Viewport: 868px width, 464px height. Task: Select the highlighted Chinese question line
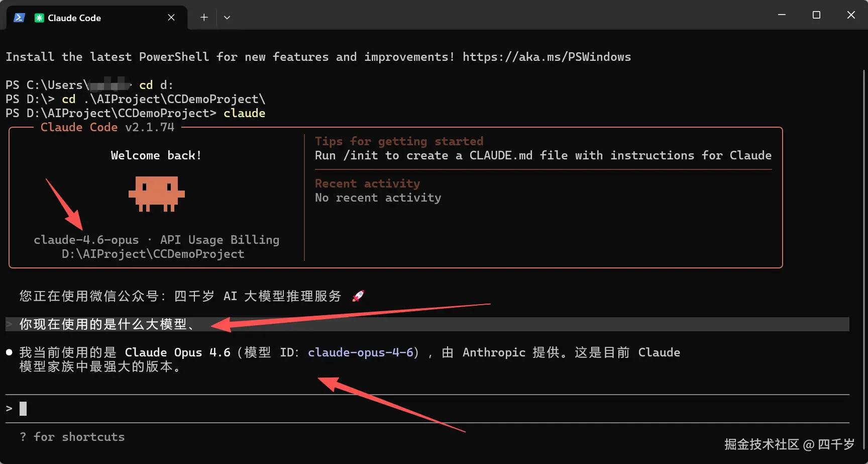pos(105,324)
